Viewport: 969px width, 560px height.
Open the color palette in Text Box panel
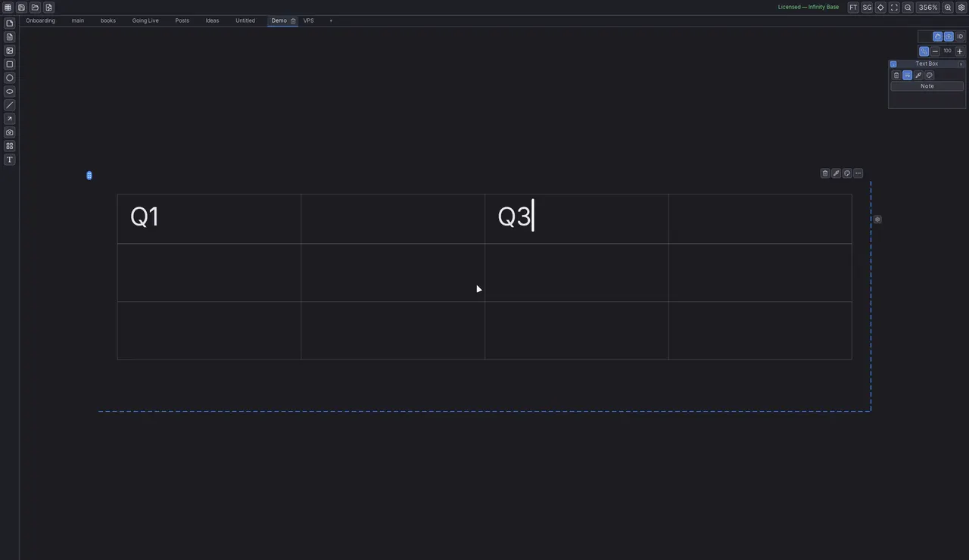(929, 76)
